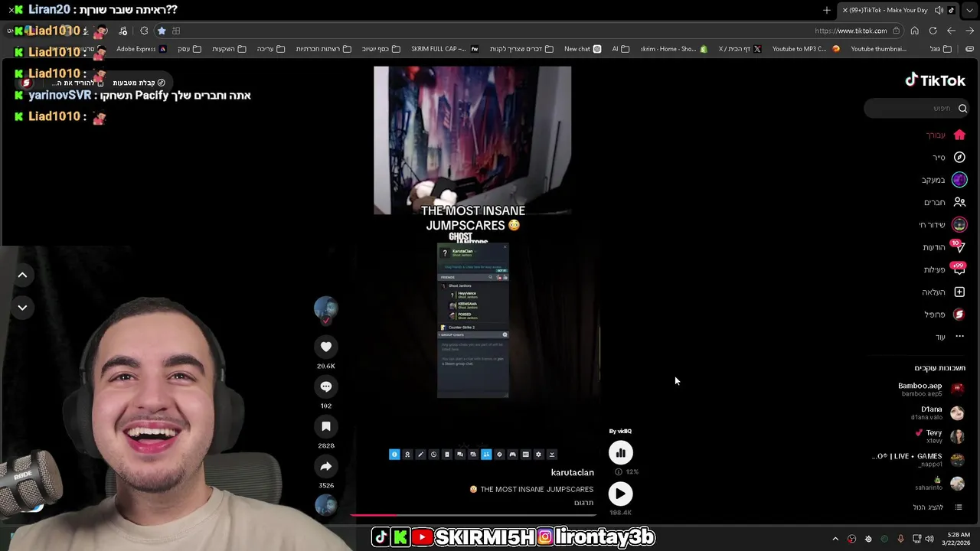Screen dimensions: 980x551
Task: Open the Youtube to MP3 C... bookmark
Action: tap(806, 49)
